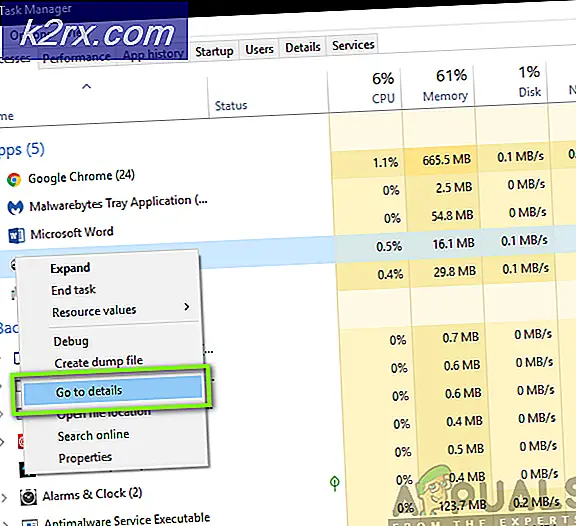Expand the Antimalware Service Executable row
Viewport: 576px width, 526px height.
[x=5, y=523]
